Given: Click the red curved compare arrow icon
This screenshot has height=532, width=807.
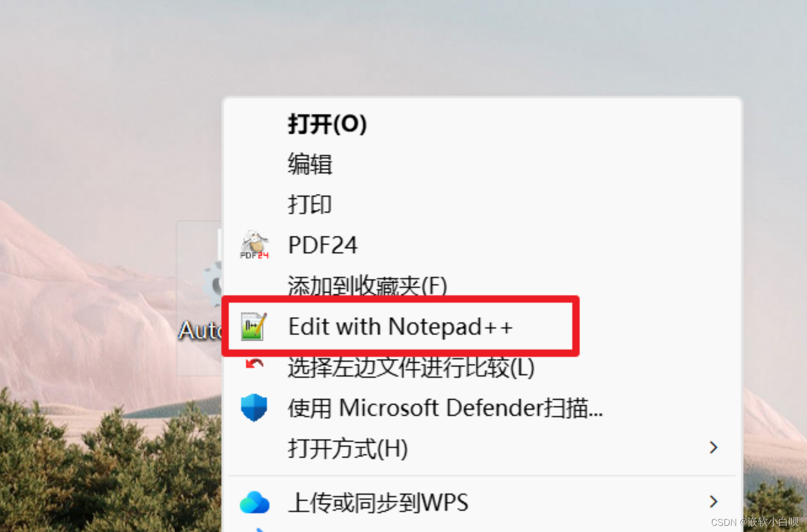Looking at the screenshot, I should point(254,364).
